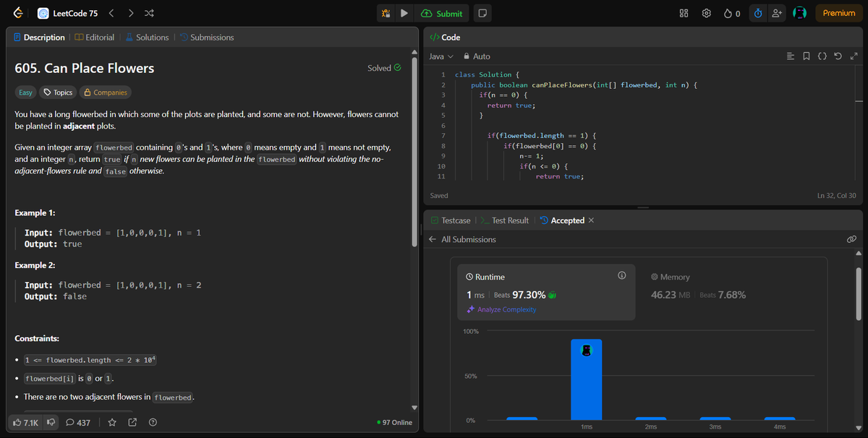Go to the previous problem arrow
The width and height of the screenshot is (868, 438).
pyautogui.click(x=111, y=13)
